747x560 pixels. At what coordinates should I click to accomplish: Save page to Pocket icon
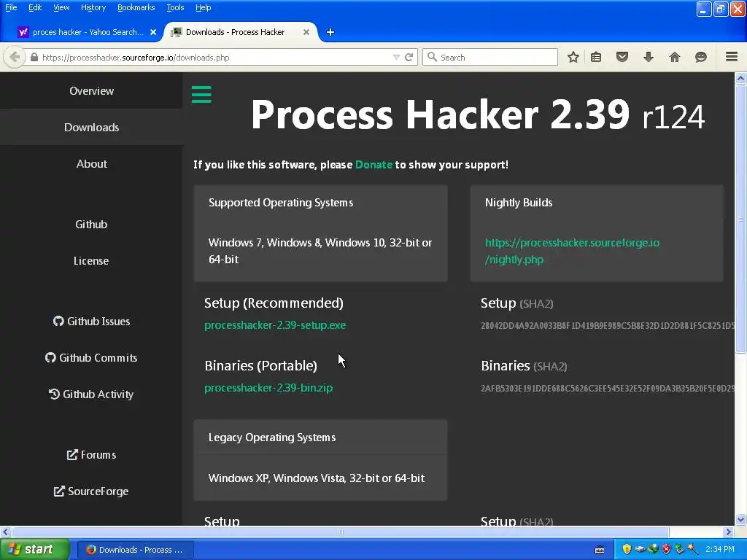click(622, 57)
